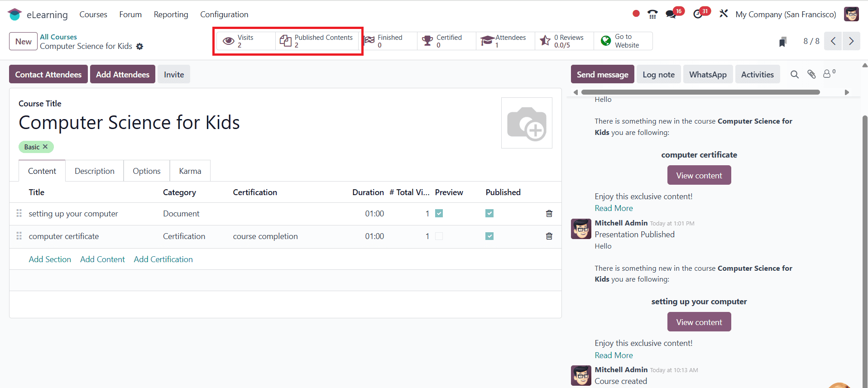Open the Reporting menu
868x388 pixels.
coord(171,14)
